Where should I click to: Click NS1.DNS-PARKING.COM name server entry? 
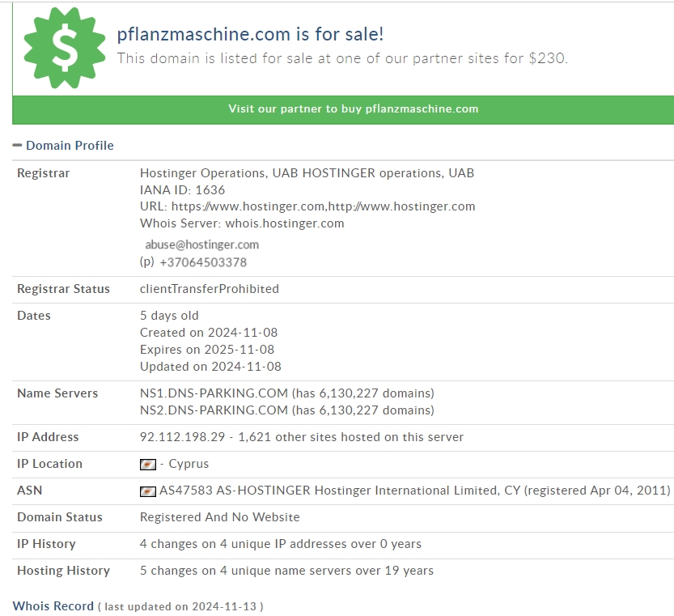point(286,393)
